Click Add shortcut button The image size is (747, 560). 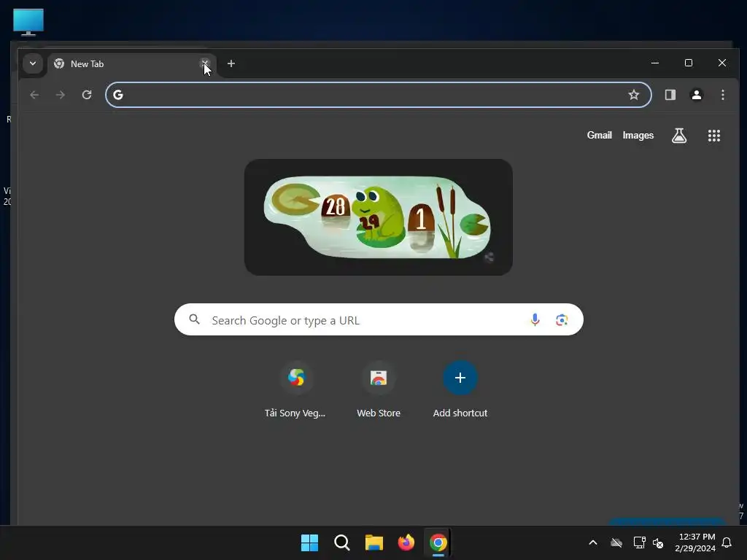coord(460,391)
